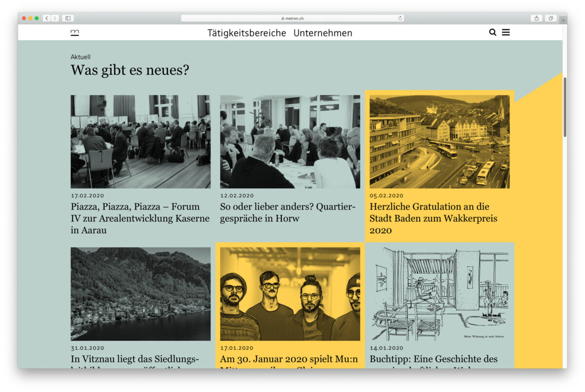
Task: Toggle the Safari sidebar button
Action: (x=68, y=19)
